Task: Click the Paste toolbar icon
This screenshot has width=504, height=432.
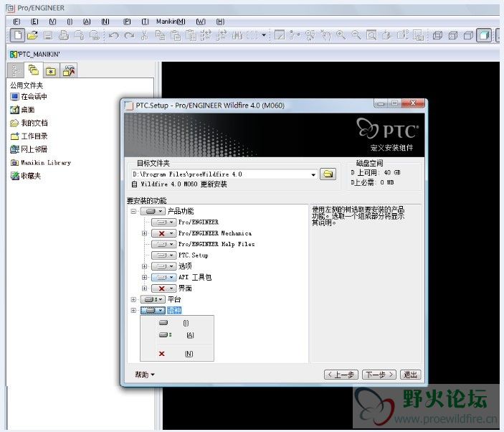Action: click(176, 35)
